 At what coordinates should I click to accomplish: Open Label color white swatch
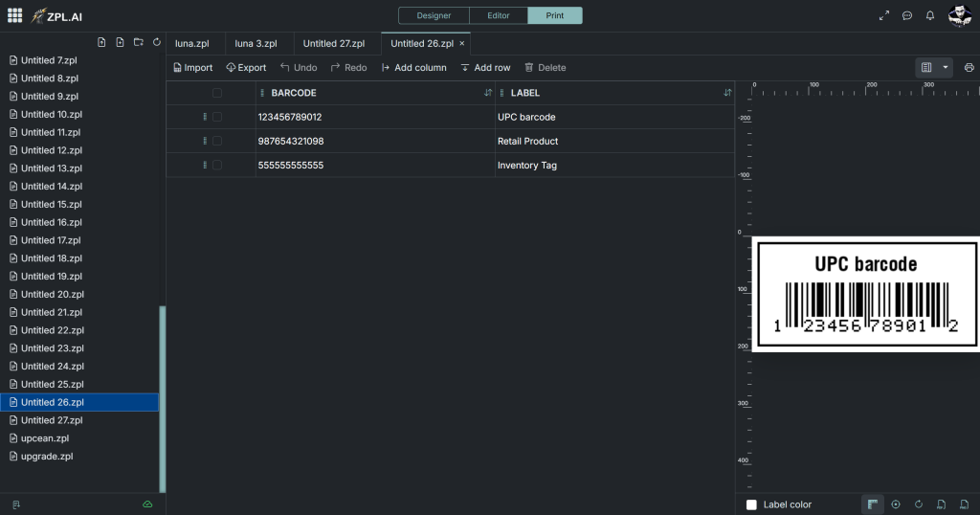pos(751,504)
